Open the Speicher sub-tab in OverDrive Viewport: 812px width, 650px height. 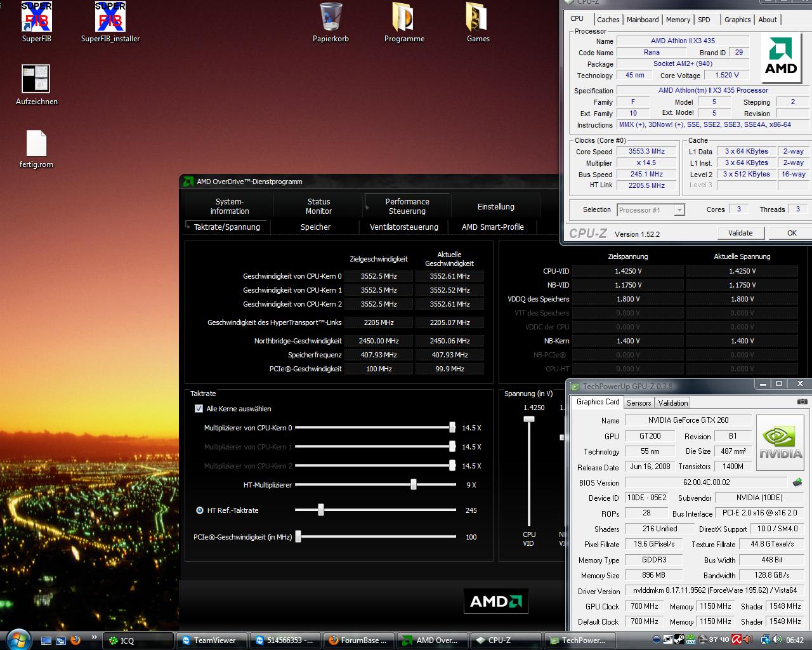point(315,227)
